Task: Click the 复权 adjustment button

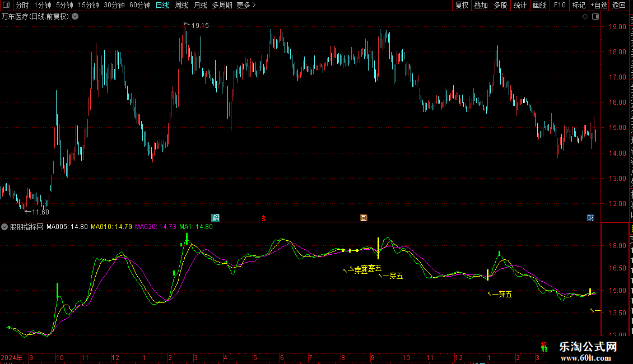Action: (462, 5)
